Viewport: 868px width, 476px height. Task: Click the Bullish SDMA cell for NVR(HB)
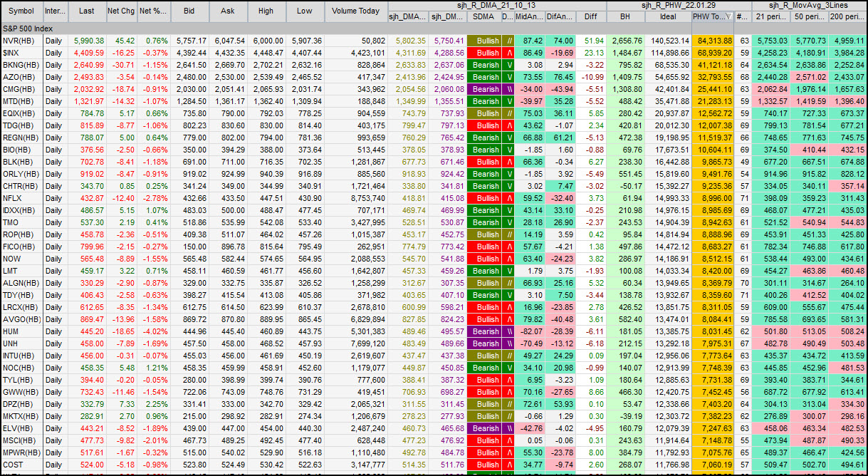pos(484,41)
